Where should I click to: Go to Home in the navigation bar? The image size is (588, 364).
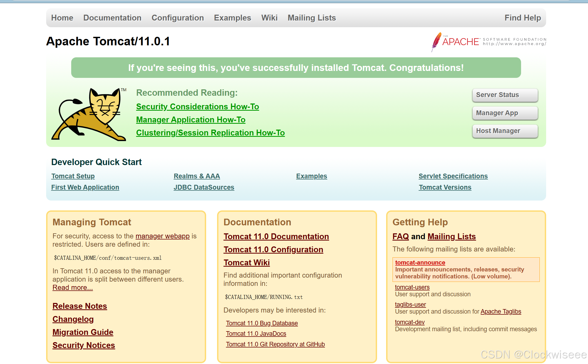(62, 18)
